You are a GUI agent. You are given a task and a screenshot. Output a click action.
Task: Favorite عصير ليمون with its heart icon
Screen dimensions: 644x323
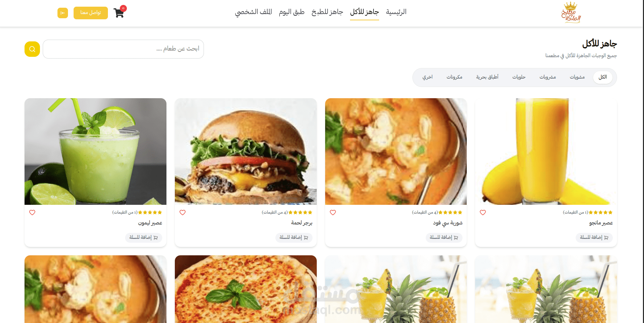pyautogui.click(x=32, y=213)
